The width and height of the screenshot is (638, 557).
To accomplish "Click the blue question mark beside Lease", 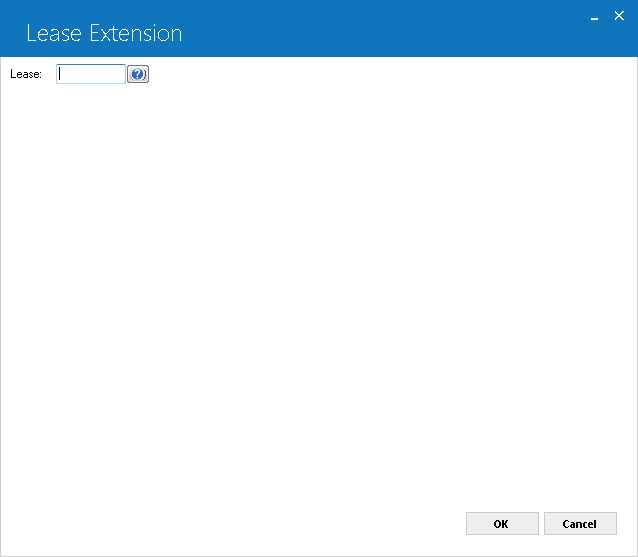I will point(138,74).
